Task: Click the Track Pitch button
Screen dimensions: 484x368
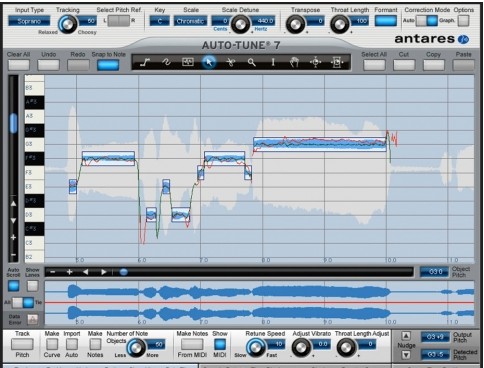Action: click(22, 344)
